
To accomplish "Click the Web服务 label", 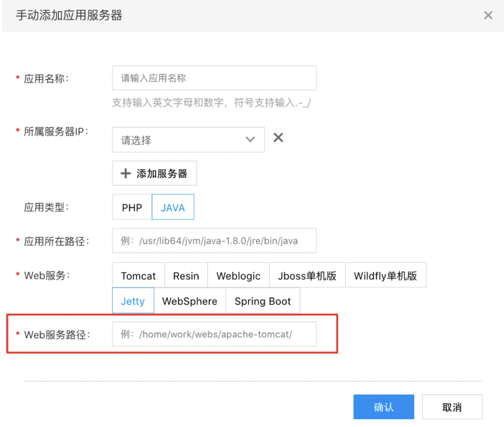I will pos(47,275).
